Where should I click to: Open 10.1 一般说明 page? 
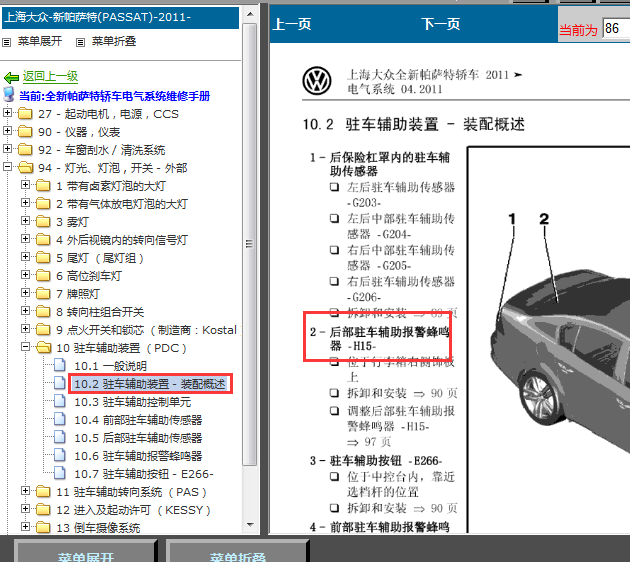[x=110, y=366]
